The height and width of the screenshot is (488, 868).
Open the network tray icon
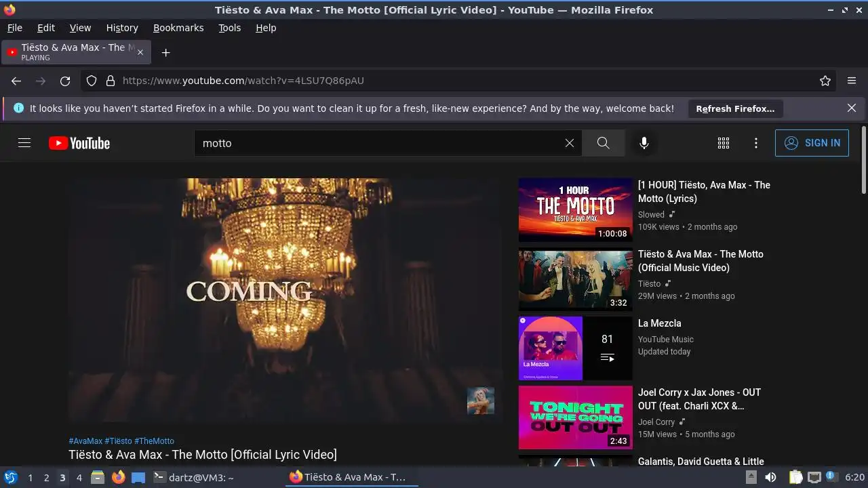pos(814,477)
